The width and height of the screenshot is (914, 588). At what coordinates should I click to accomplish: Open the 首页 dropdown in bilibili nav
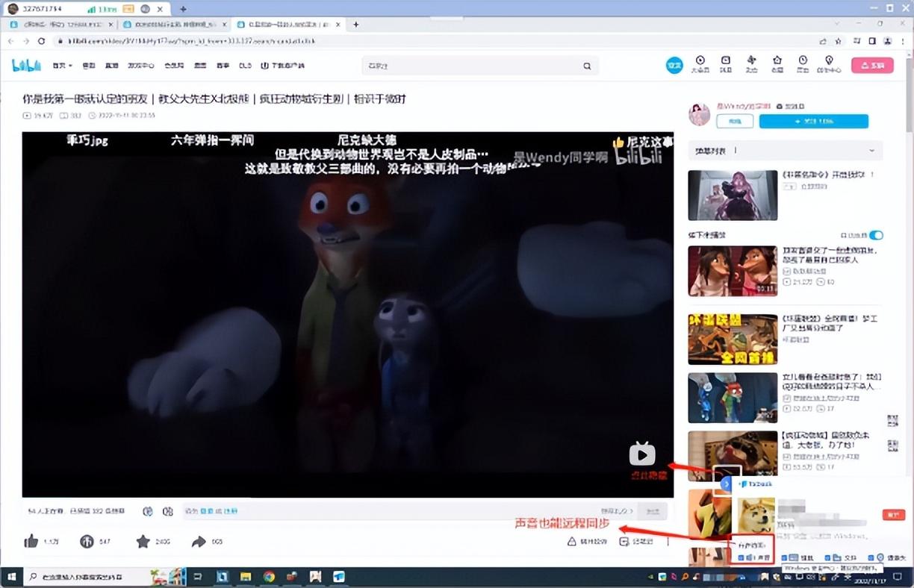(62, 66)
